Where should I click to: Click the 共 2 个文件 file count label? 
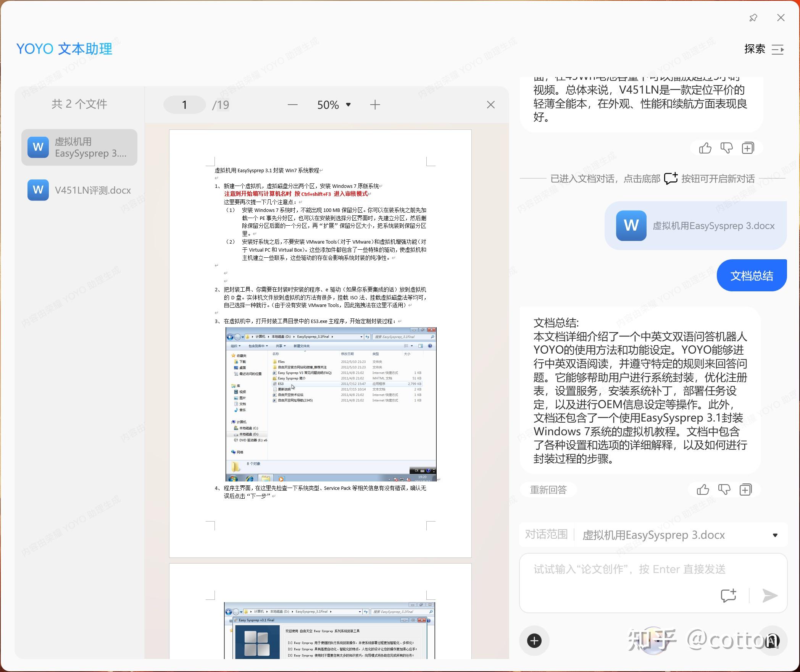pyautogui.click(x=79, y=104)
